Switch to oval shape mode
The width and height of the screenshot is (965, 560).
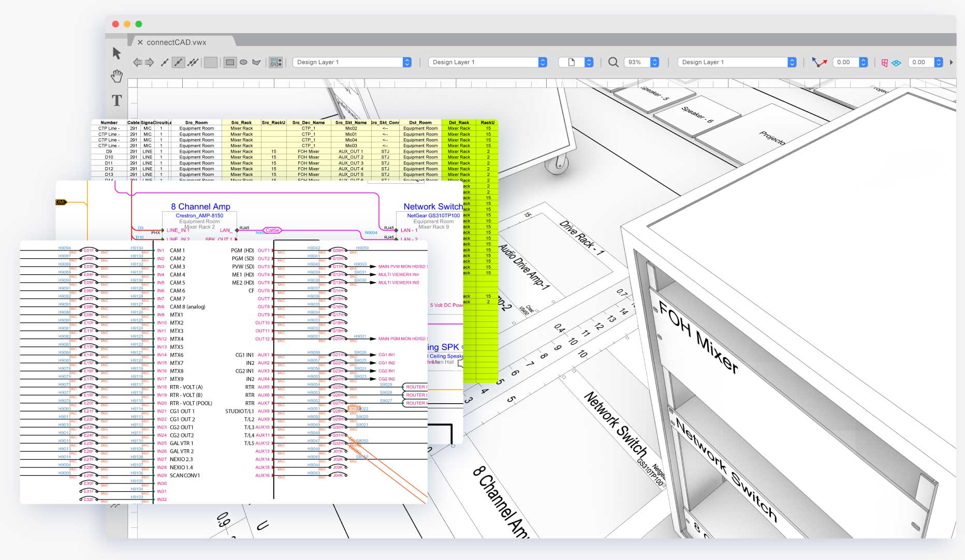(x=243, y=62)
